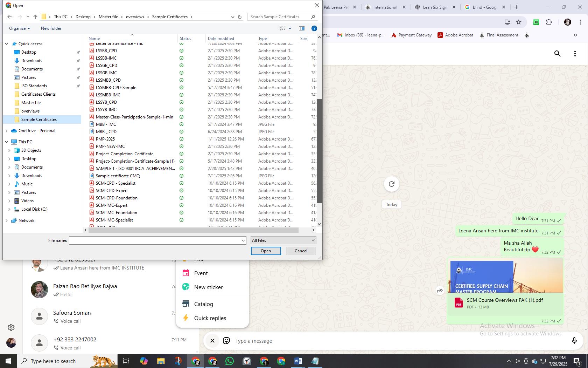The height and width of the screenshot is (368, 588).
Task: Select New sticker from attach menu
Action: click(x=209, y=287)
